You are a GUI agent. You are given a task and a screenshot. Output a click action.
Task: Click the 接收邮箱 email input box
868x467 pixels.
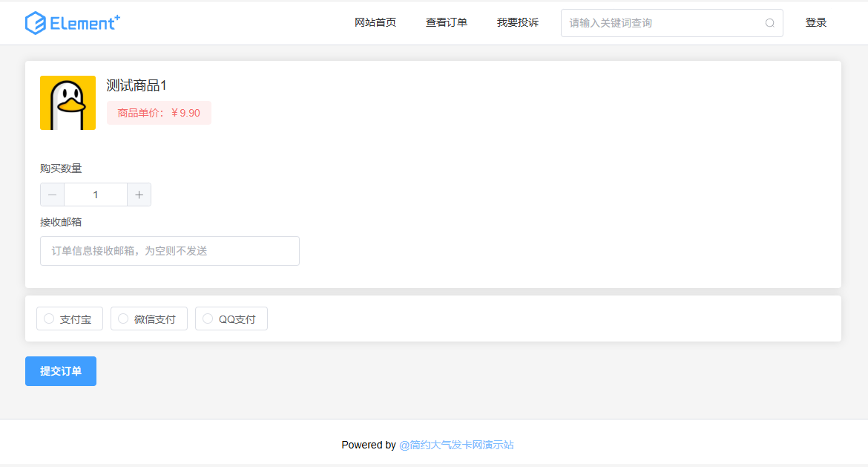click(x=169, y=251)
